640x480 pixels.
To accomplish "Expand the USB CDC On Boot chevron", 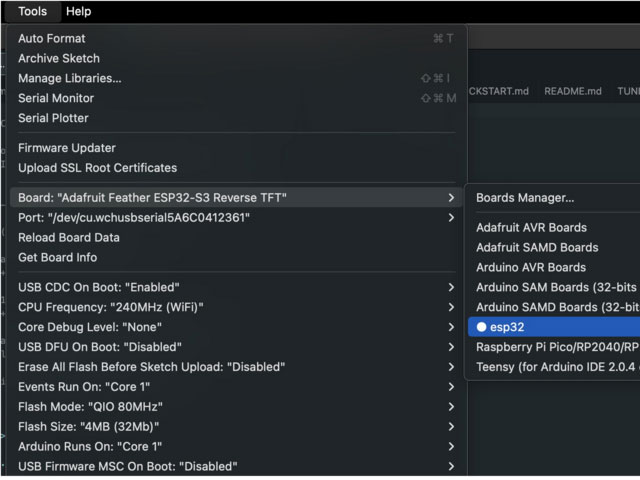I will coord(451,288).
